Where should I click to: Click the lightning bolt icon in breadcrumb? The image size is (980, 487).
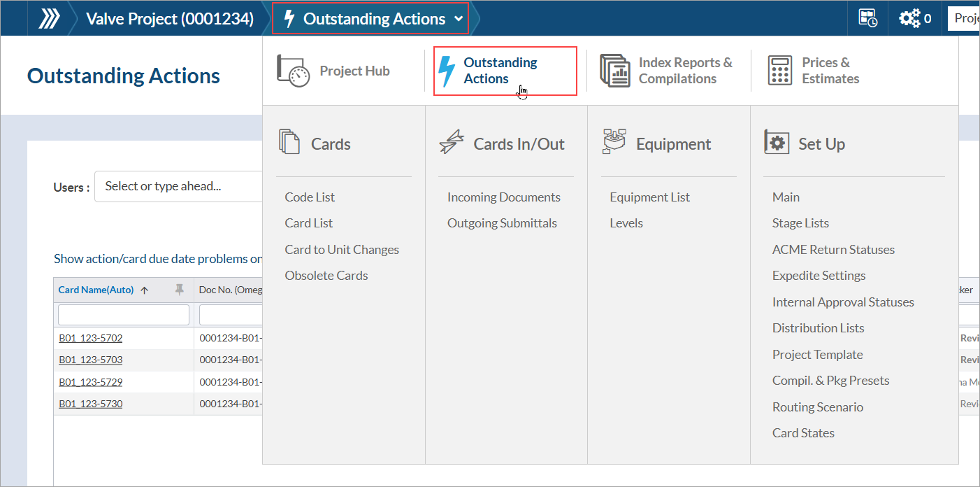(289, 19)
